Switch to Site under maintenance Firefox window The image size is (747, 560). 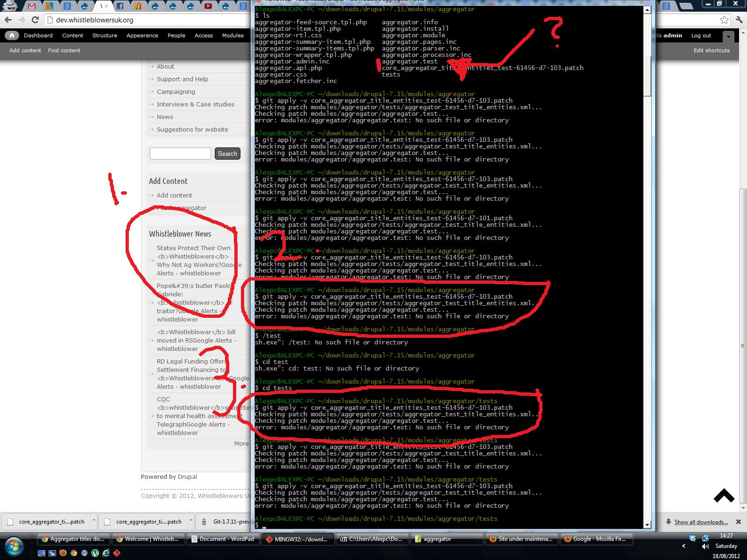521,539
